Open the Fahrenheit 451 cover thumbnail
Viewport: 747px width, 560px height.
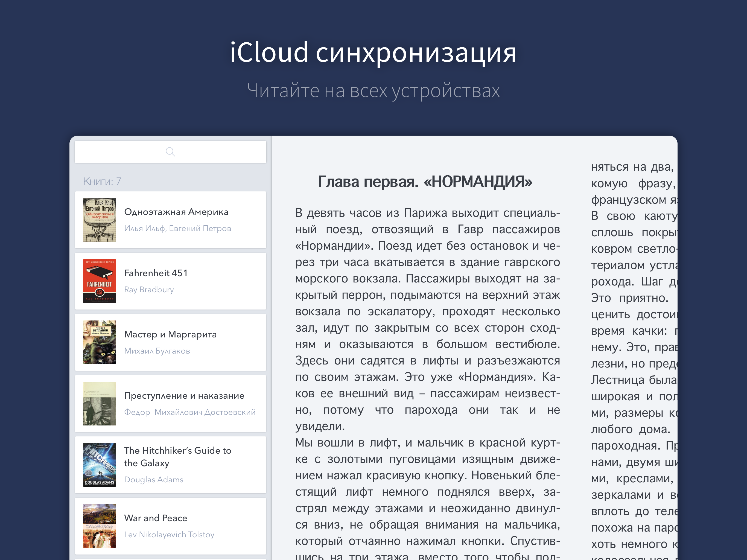[99, 281]
